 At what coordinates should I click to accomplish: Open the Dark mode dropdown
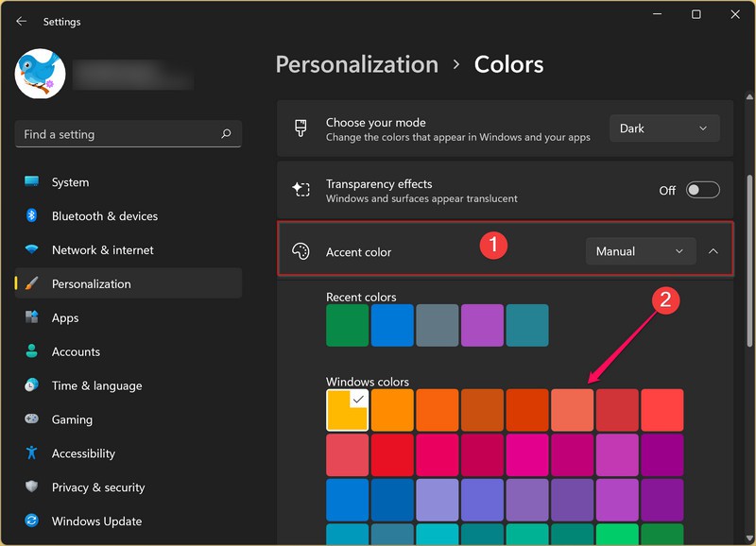point(664,128)
